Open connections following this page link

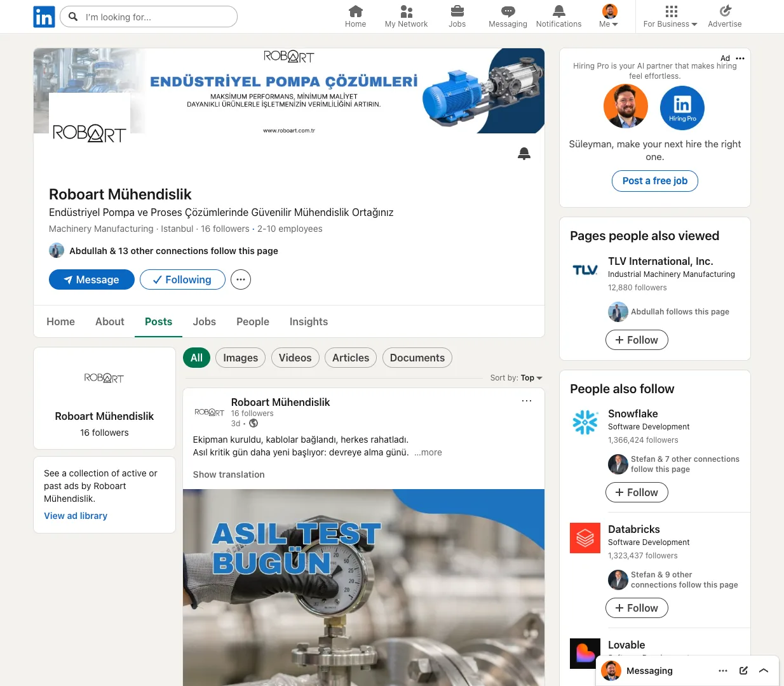pyautogui.click(x=173, y=251)
